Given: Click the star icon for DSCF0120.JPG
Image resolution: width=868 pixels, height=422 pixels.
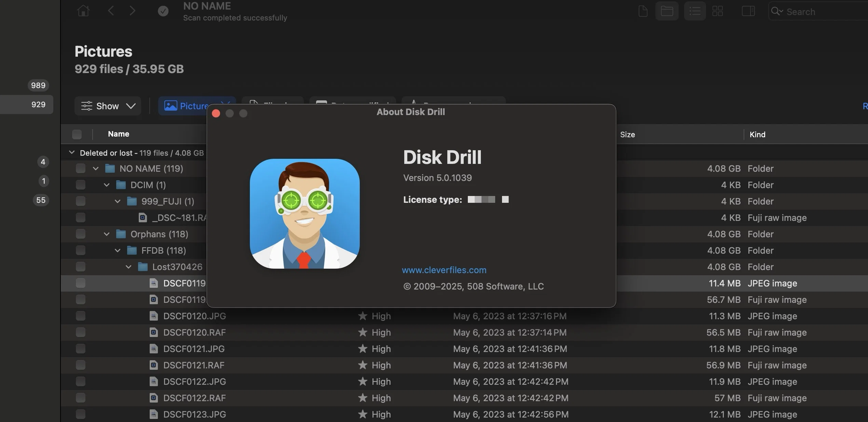Looking at the screenshot, I should [363, 316].
